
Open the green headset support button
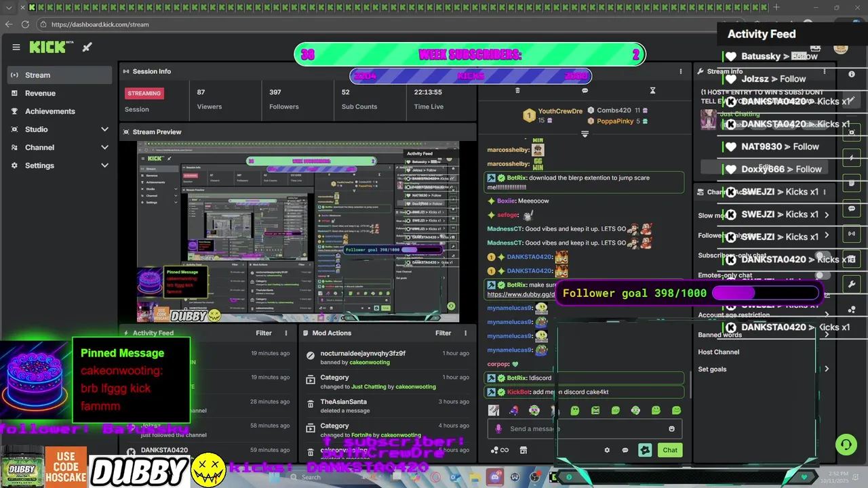(x=846, y=445)
